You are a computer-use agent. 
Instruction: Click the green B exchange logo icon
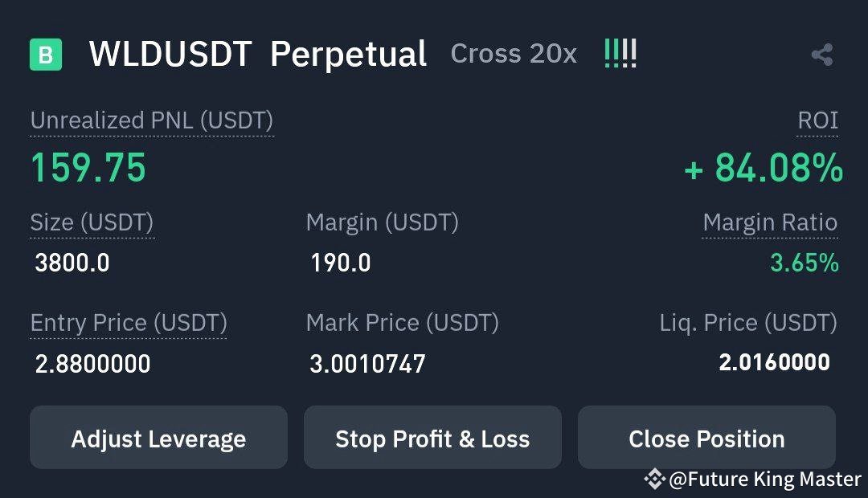click(x=46, y=54)
